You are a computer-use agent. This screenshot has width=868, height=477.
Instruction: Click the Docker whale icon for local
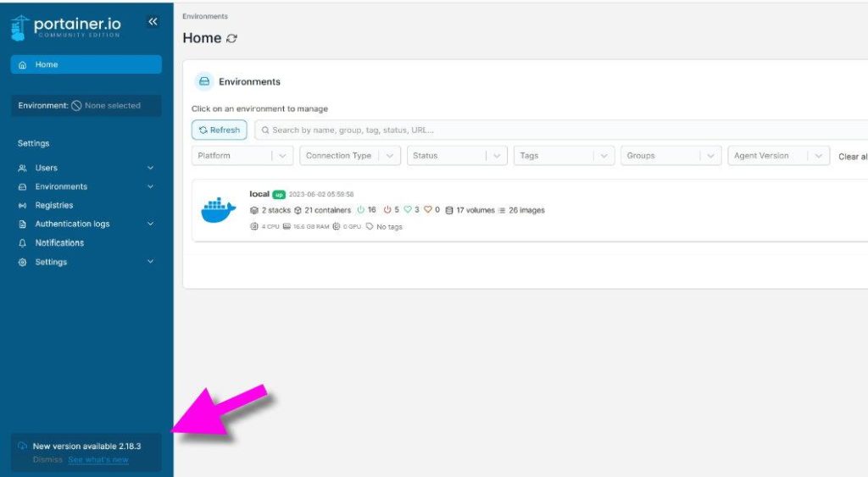218,210
